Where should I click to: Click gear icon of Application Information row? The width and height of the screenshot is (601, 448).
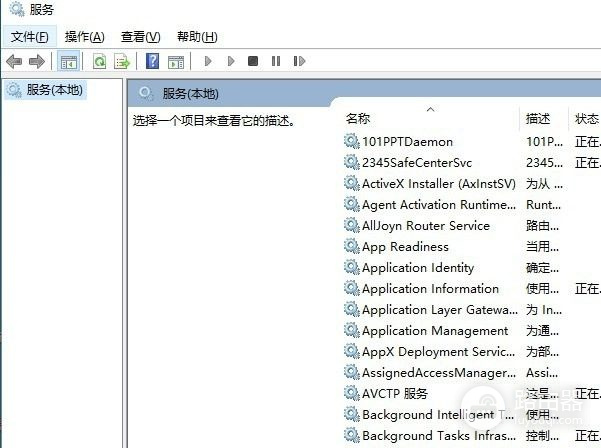[x=351, y=288]
